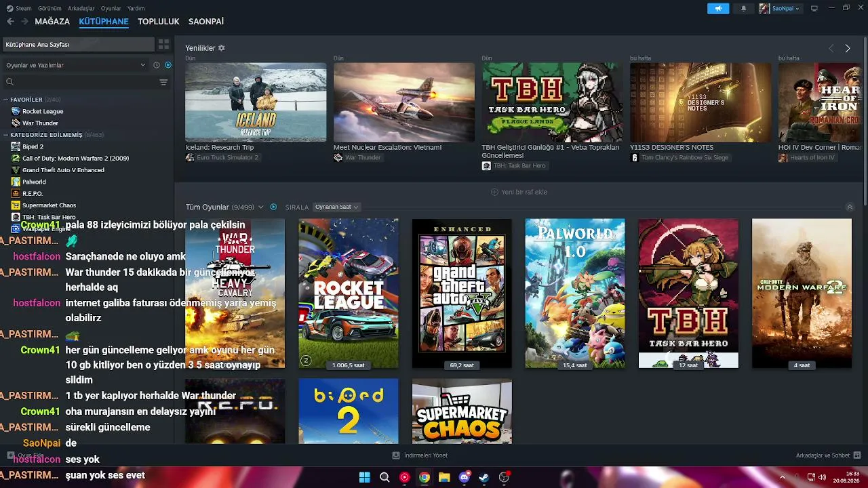This screenshot has width=868, height=488.
Task: Select the Grand Theft Auto V cover
Action: (x=462, y=293)
